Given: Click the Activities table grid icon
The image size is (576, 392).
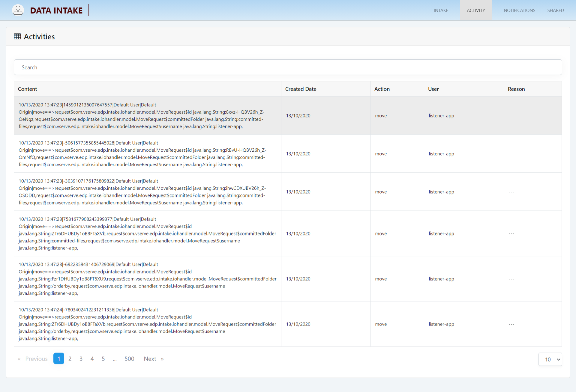Looking at the screenshot, I should [17, 37].
